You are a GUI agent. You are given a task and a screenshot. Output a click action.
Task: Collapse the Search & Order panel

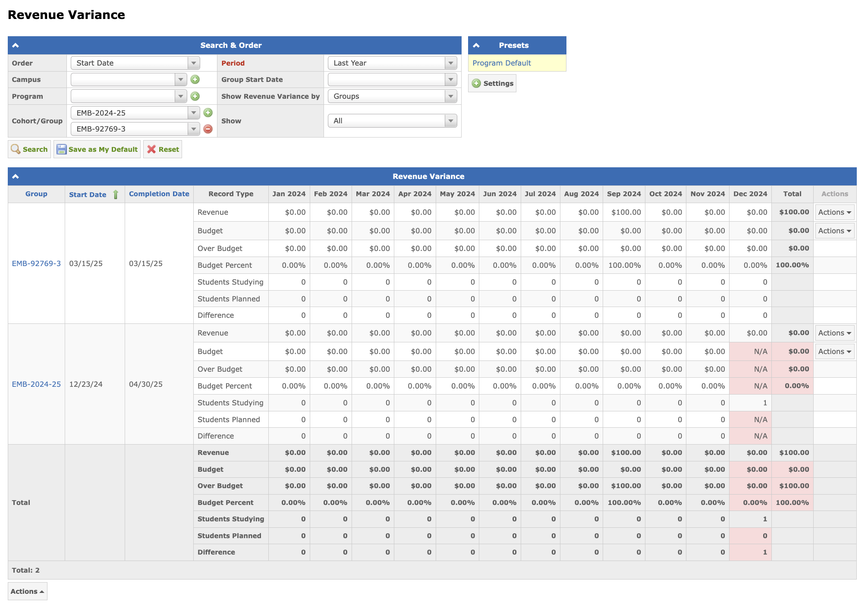[x=16, y=45]
